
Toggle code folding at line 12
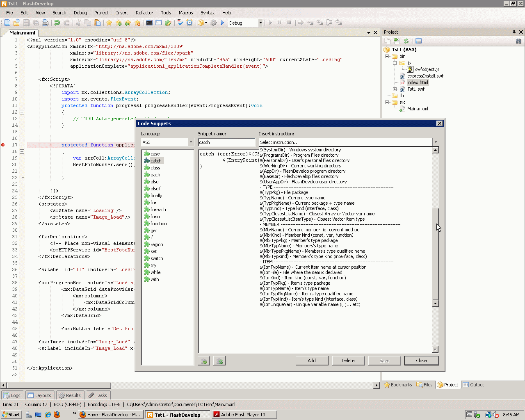tap(22, 112)
